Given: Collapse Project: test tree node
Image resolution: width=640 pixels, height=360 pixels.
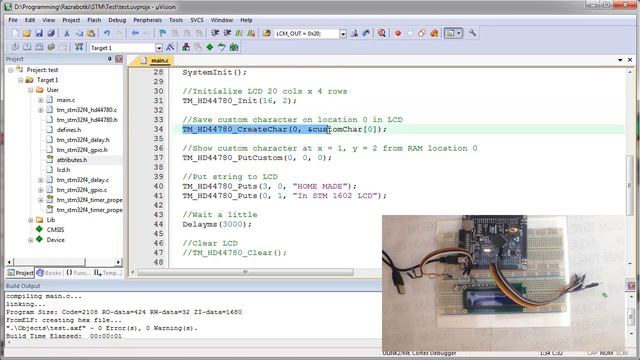Looking at the screenshot, I should [x=11, y=70].
